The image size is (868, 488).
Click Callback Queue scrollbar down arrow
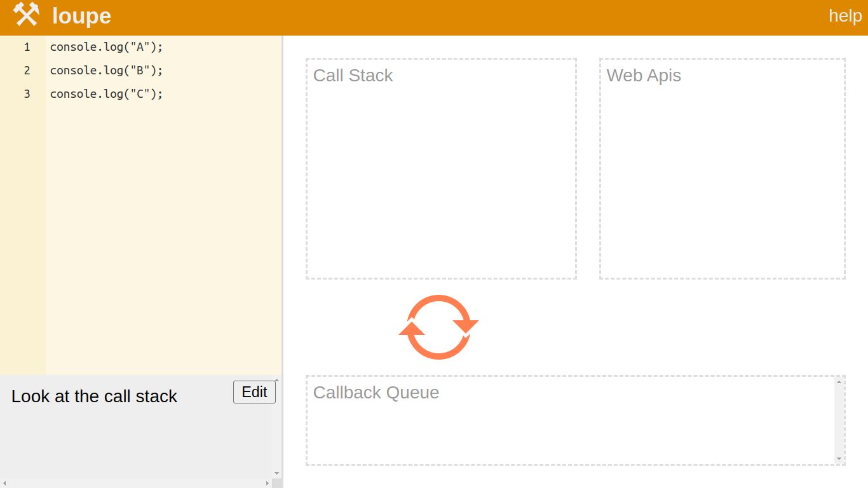click(x=839, y=459)
